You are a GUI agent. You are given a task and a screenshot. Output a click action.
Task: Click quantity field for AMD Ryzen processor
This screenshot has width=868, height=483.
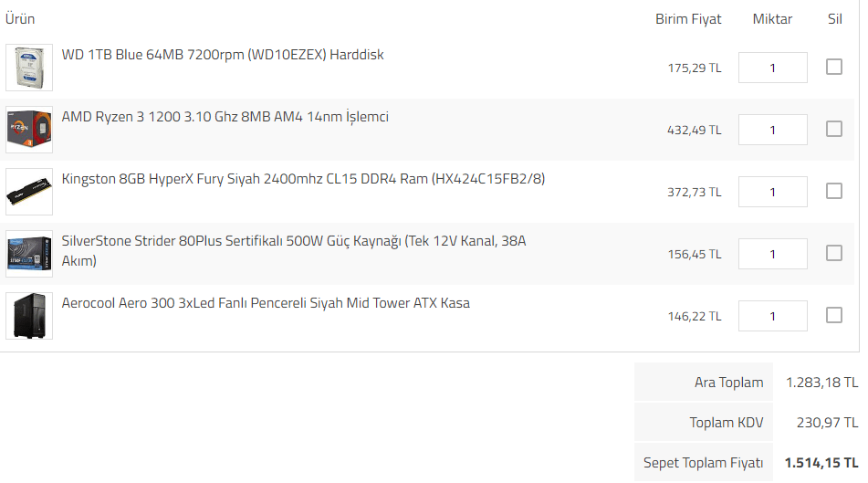tap(772, 130)
